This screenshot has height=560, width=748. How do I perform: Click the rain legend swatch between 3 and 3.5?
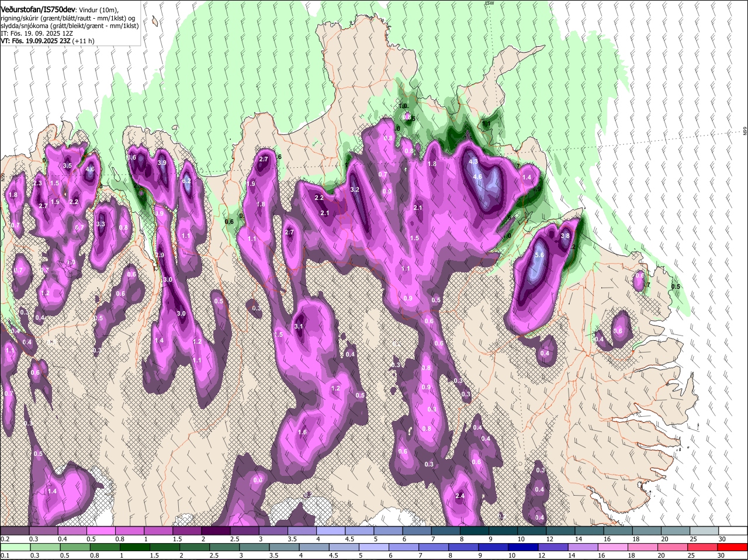(255, 547)
